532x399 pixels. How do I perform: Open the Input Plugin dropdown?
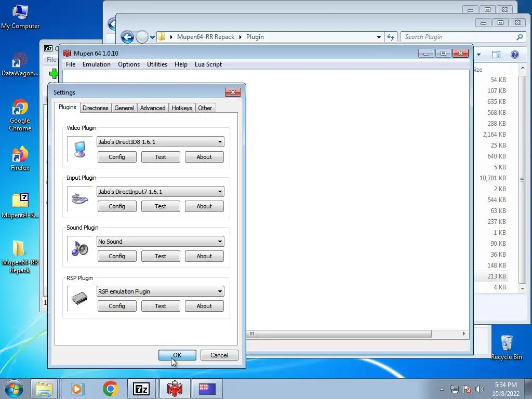pyautogui.click(x=160, y=192)
